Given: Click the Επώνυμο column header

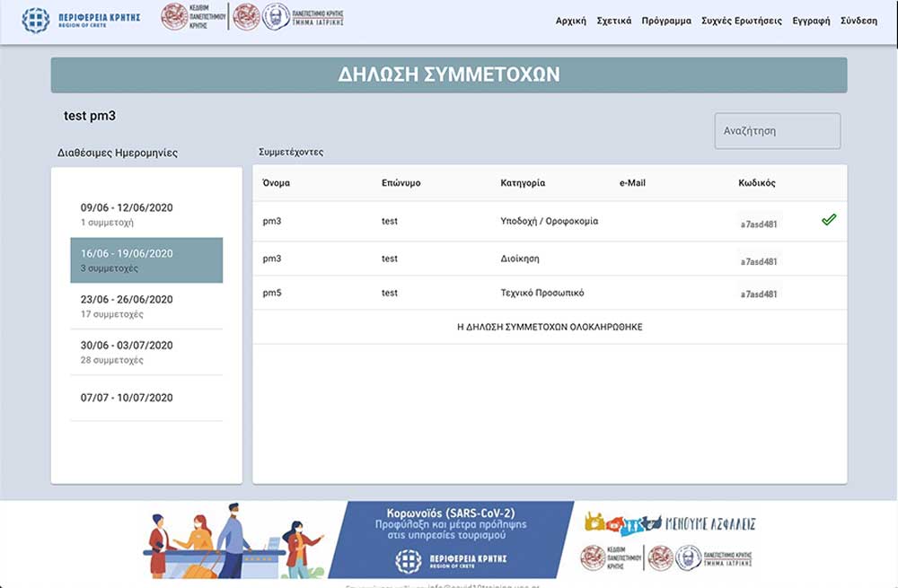Looking at the screenshot, I should point(401,183).
